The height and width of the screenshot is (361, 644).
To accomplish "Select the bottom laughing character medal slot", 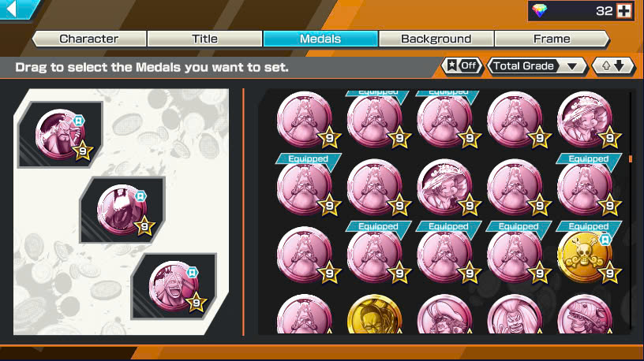I will 174,286.
